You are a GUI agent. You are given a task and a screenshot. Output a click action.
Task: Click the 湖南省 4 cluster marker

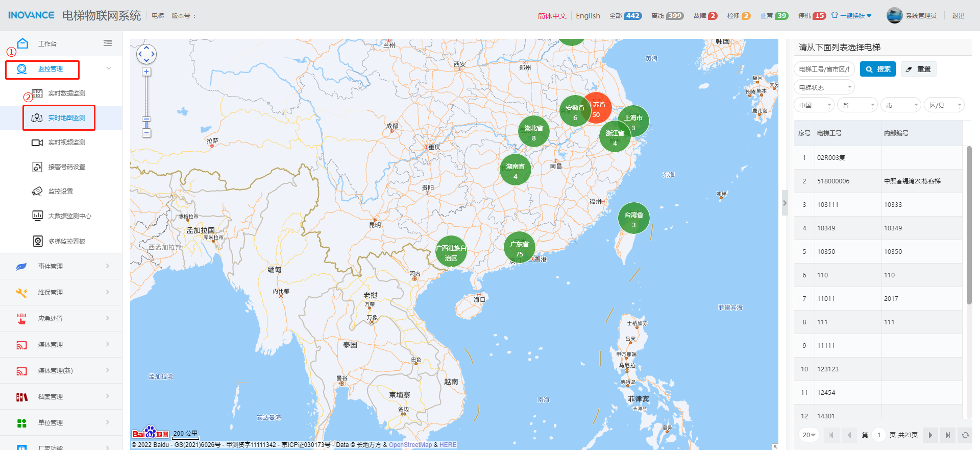(516, 170)
